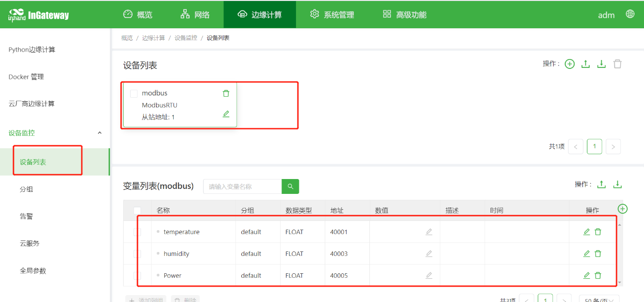Click the import device list upload icon

click(x=585, y=64)
